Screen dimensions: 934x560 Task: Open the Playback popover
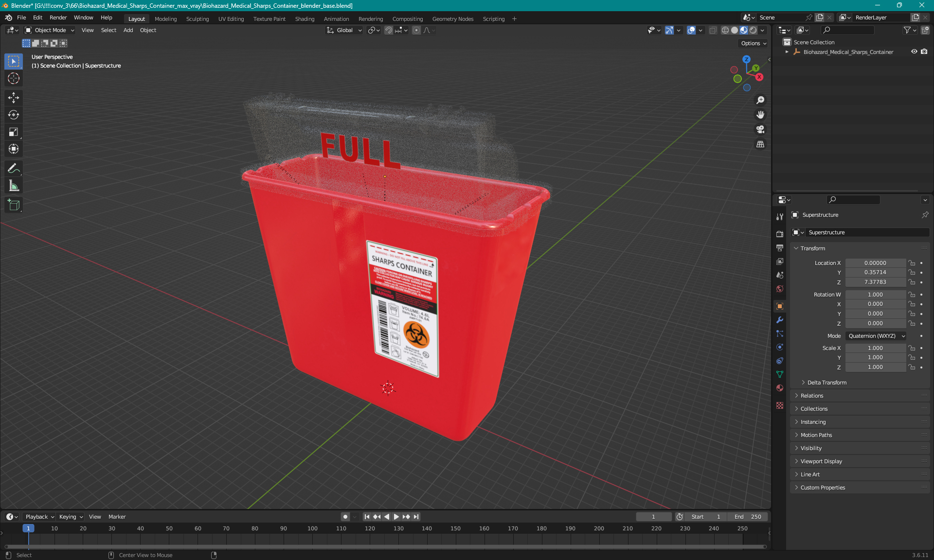click(39, 517)
